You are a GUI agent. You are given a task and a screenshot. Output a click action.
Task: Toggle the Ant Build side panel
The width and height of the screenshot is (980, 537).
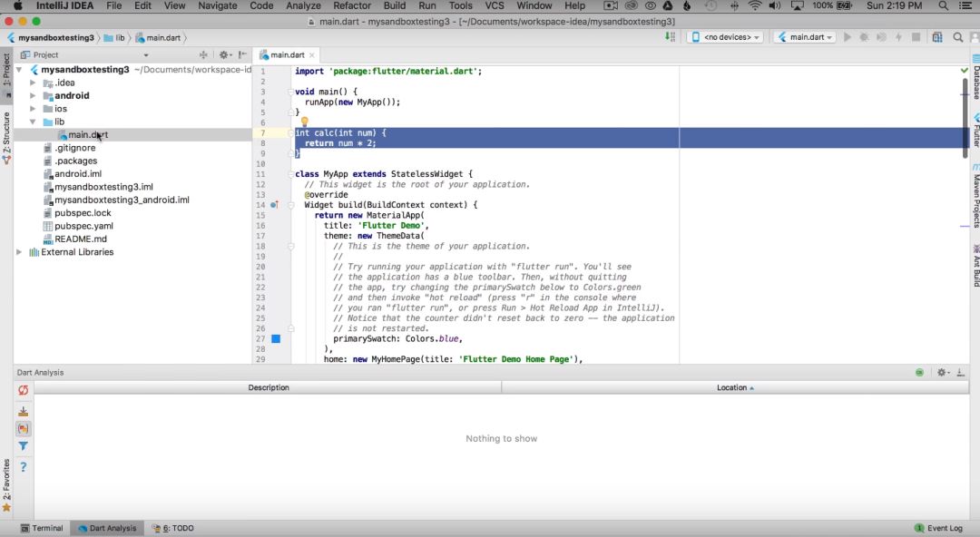(975, 266)
